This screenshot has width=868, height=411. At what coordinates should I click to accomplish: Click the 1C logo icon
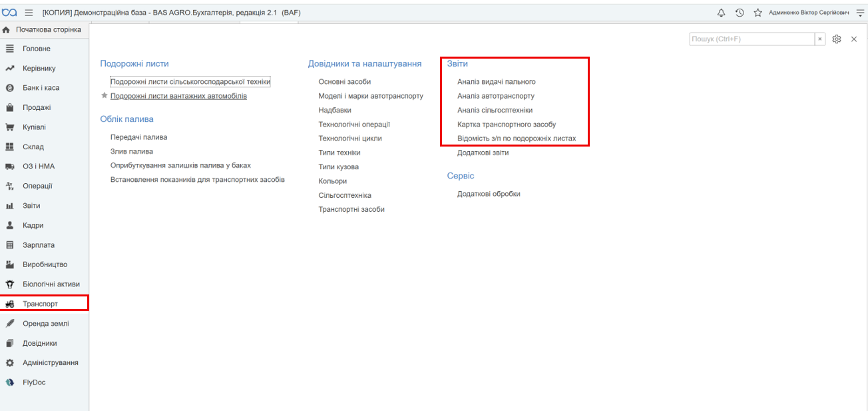pos(10,13)
